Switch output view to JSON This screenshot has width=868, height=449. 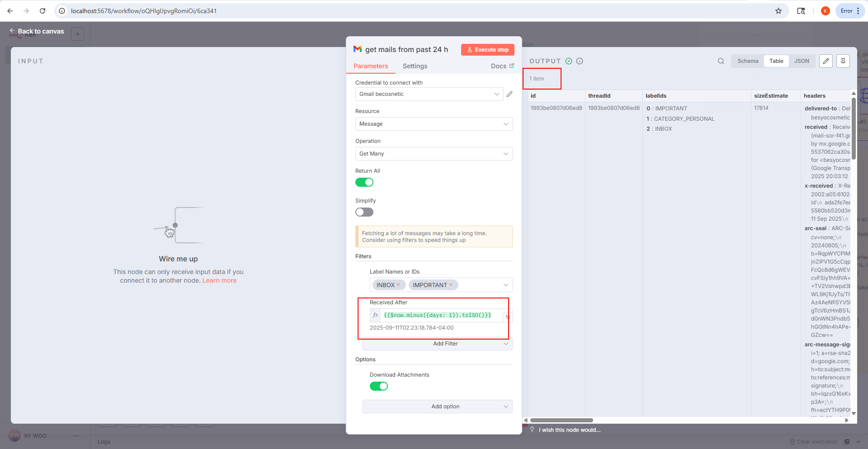tap(802, 61)
